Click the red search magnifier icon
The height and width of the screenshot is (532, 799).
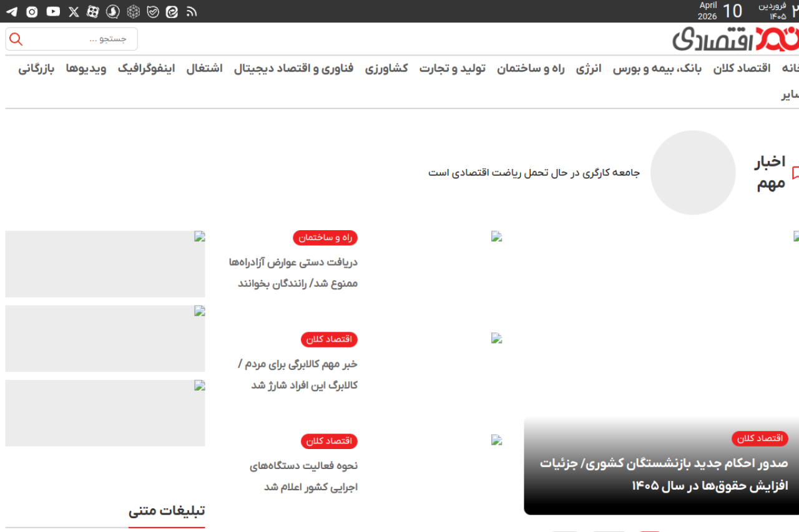pos(16,39)
